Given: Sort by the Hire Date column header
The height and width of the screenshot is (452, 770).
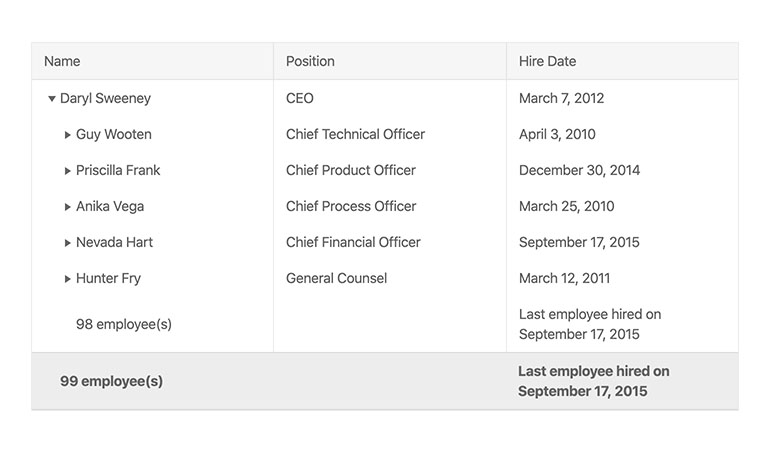Looking at the screenshot, I should (x=623, y=61).
